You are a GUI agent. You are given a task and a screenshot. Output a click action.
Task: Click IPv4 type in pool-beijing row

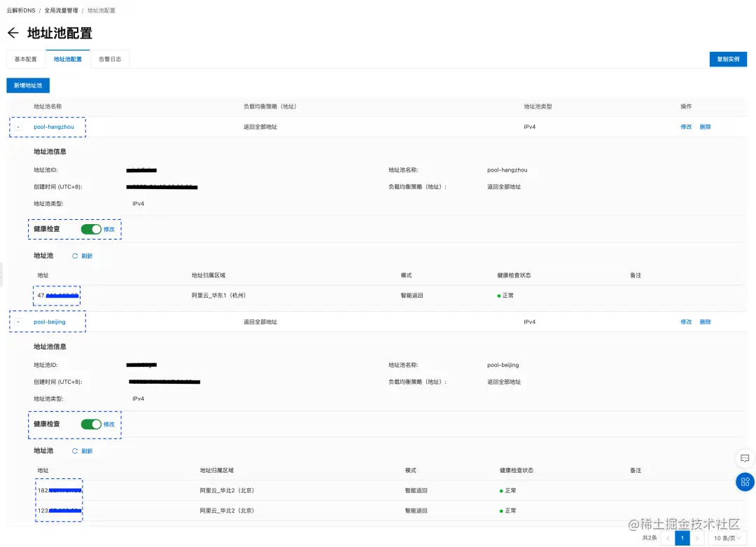pyautogui.click(x=529, y=321)
